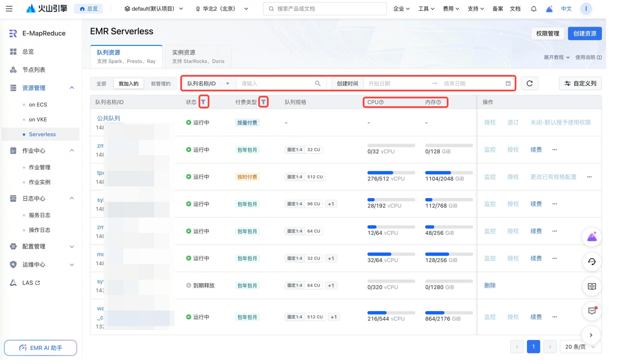Open the 费用 dropdown menu
627x364 pixels.
tap(451, 9)
